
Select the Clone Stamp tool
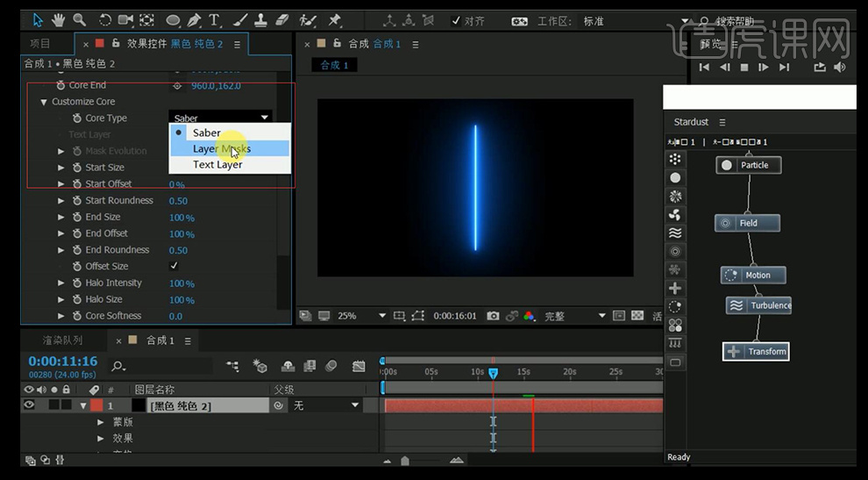coord(260,19)
